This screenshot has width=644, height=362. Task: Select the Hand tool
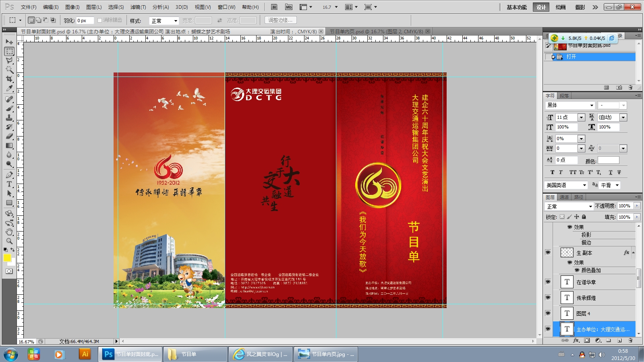tap(9, 232)
